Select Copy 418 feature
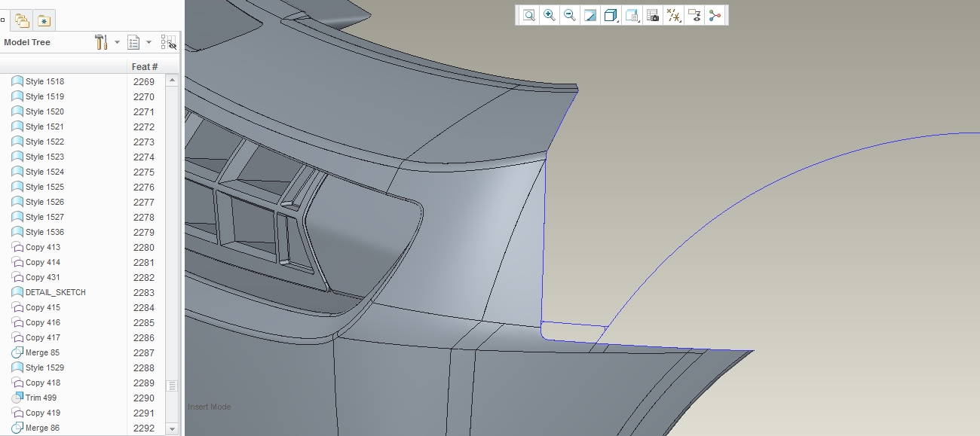 click(43, 383)
